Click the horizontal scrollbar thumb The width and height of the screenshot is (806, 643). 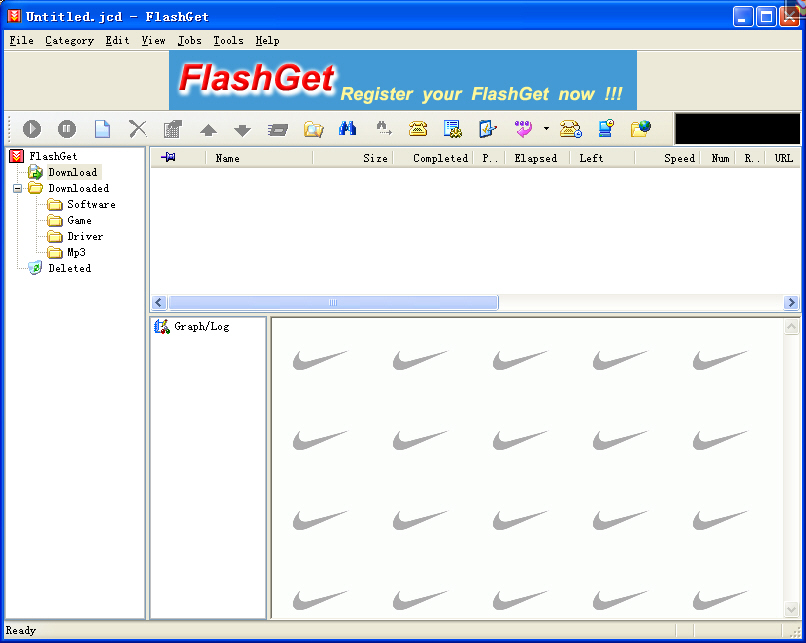[x=334, y=302]
